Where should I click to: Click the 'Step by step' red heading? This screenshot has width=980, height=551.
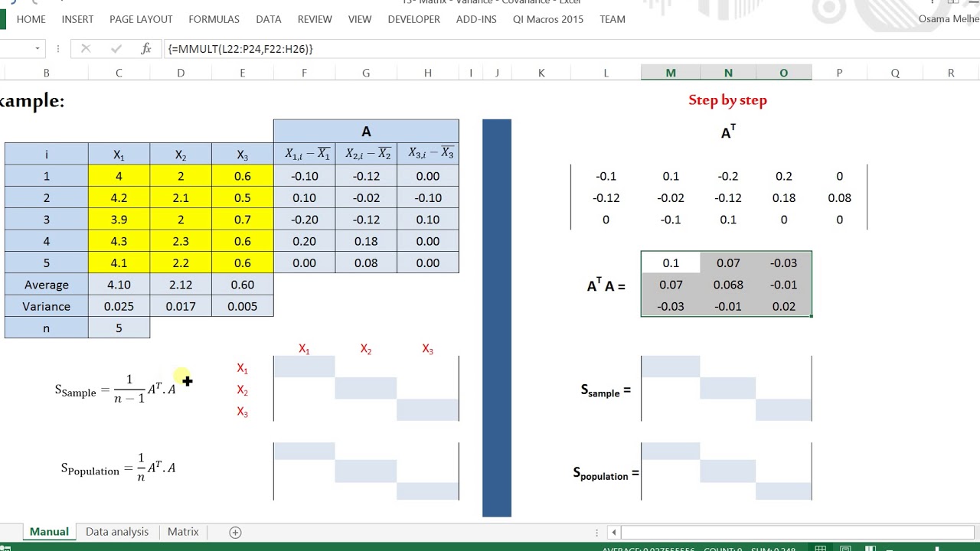point(727,99)
